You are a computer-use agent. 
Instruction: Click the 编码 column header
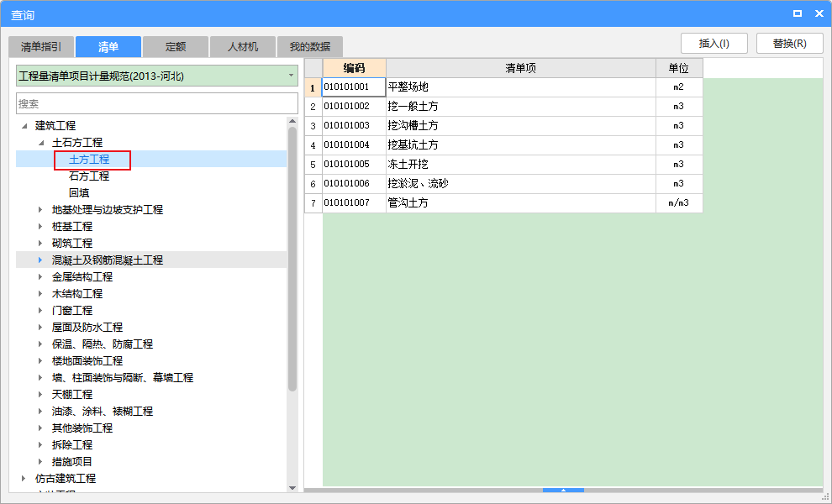point(354,68)
